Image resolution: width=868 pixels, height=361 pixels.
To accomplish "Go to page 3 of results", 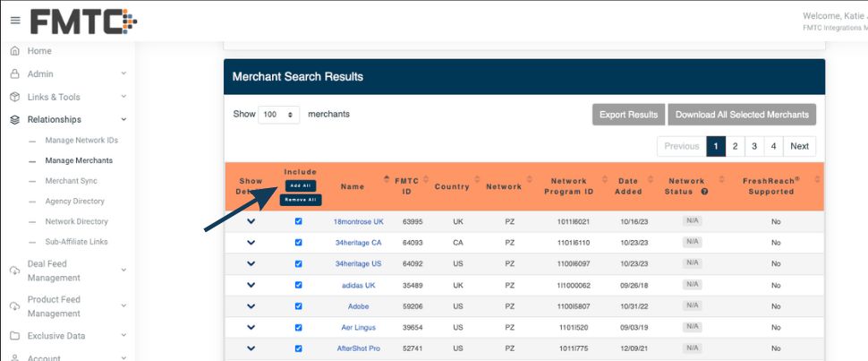I will [754, 146].
